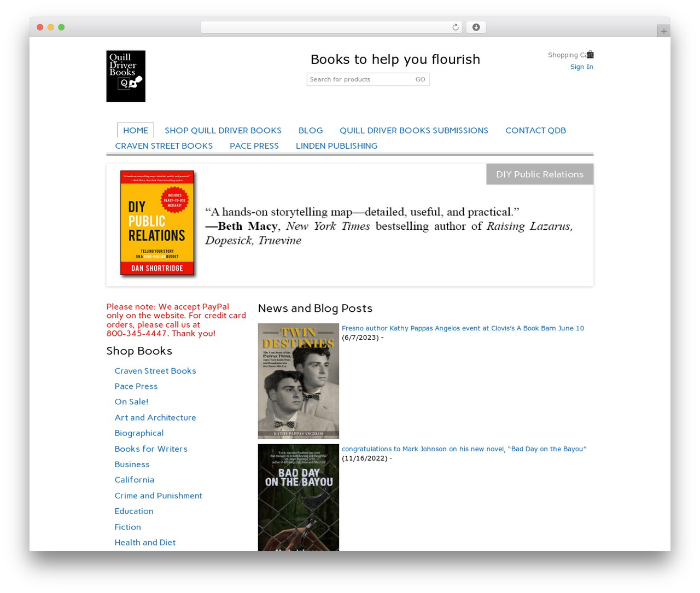Click the "News and Blog Posts" heading

(315, 308)
